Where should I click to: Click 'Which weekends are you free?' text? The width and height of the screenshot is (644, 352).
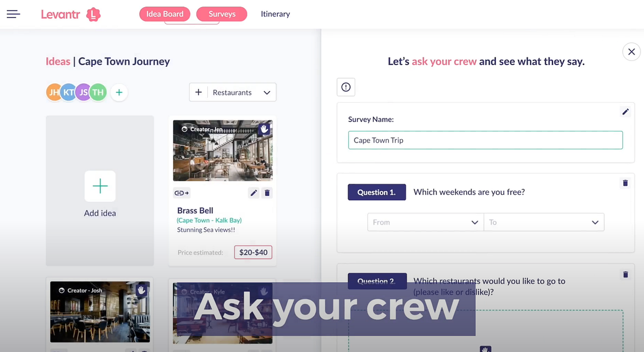tap(469, 192)
